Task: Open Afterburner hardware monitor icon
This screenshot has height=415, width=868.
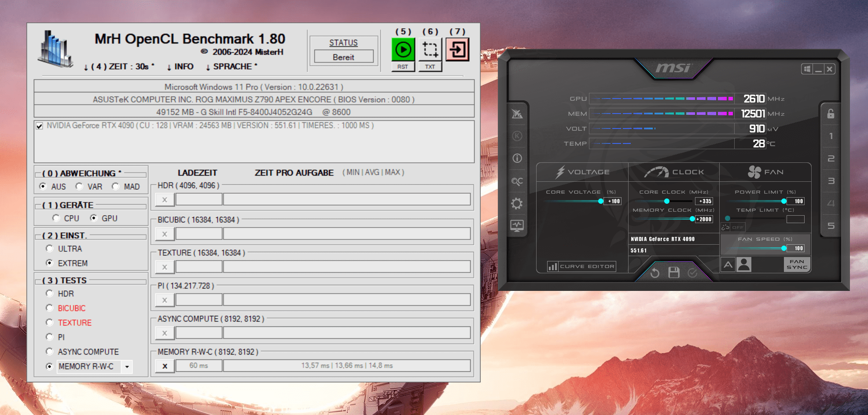Action: point(517,226)
